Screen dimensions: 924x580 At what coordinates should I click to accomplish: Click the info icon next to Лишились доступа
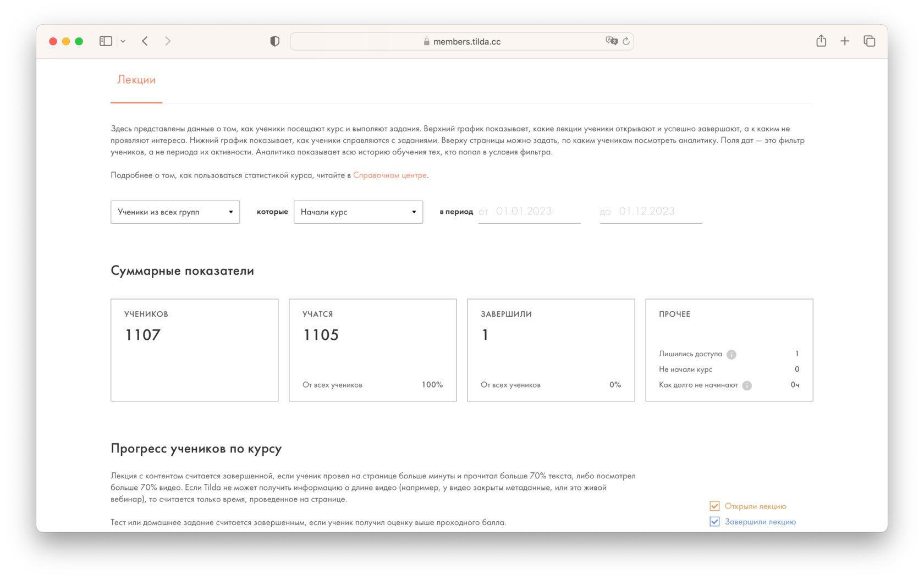click(732, 355)
